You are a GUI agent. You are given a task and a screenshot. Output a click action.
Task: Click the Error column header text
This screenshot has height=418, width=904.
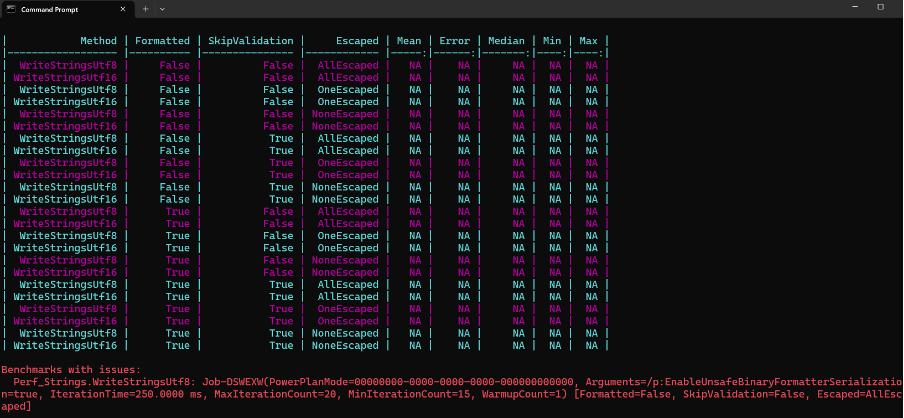click(x=454, y=41)
